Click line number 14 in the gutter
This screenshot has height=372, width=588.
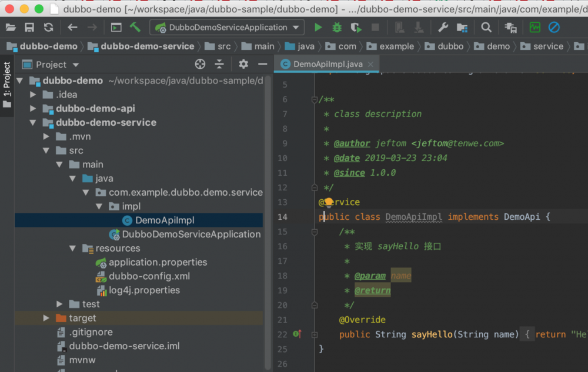click(284, 216)
